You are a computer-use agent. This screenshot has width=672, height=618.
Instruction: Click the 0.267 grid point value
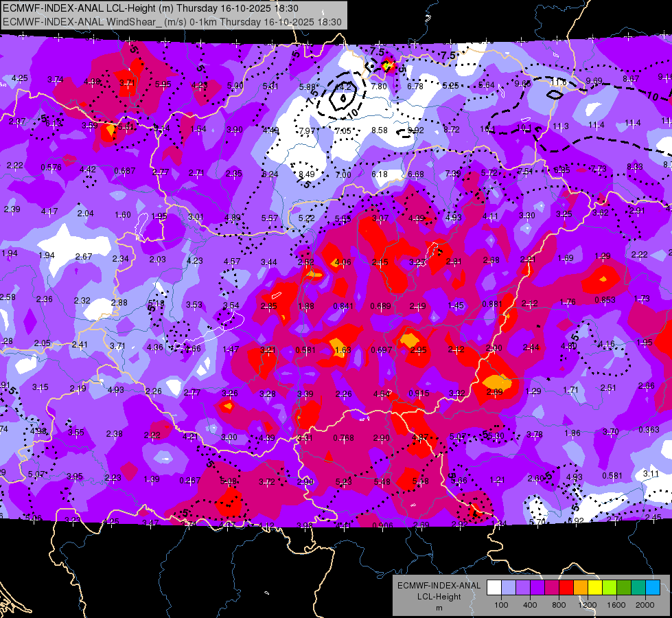[189, 481]
